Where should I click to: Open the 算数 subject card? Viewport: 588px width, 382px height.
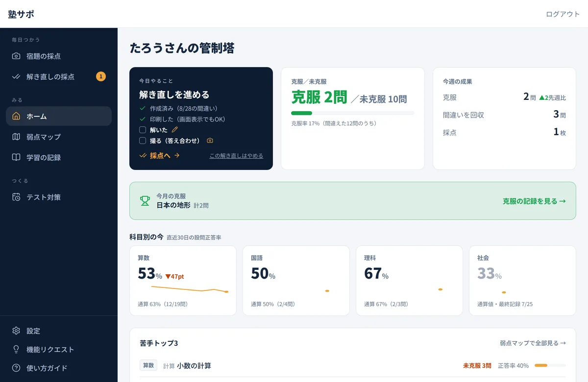tap(183, 281)
